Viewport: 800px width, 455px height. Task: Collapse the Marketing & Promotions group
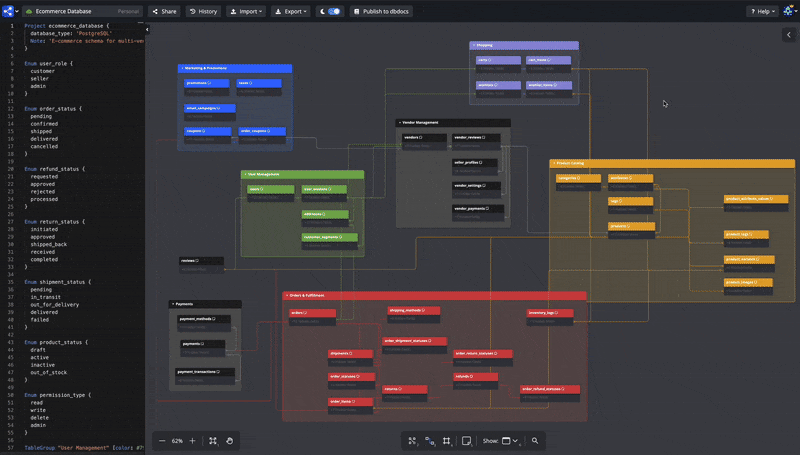(x=181, y=68)
